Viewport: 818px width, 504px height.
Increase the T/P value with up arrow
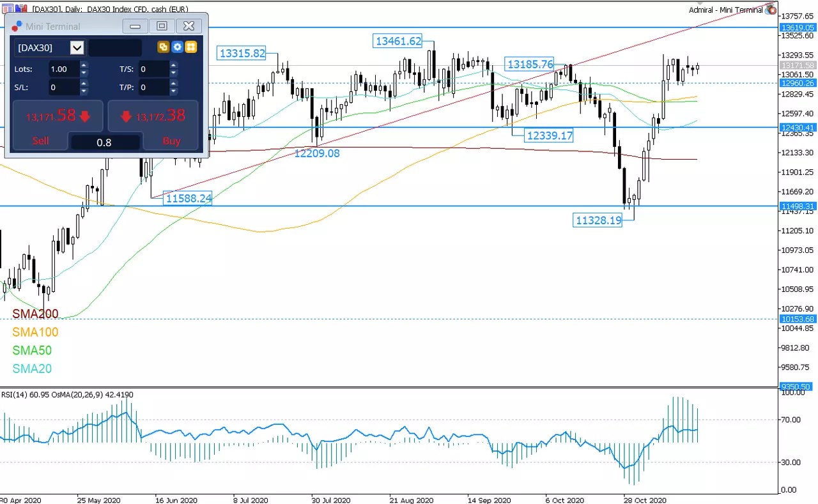173,83
